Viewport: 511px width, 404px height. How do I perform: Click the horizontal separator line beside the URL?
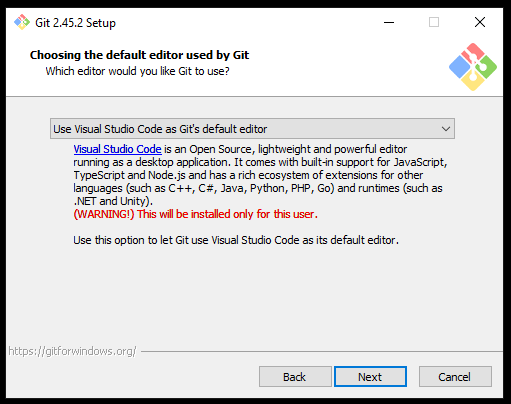pyautogui.click(x=322, y=351)
